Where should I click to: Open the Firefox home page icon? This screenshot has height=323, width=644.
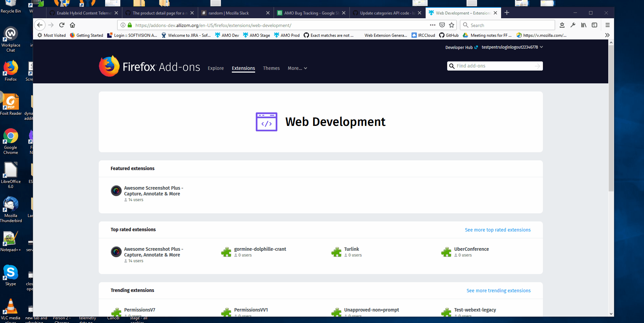pos(72,25)
